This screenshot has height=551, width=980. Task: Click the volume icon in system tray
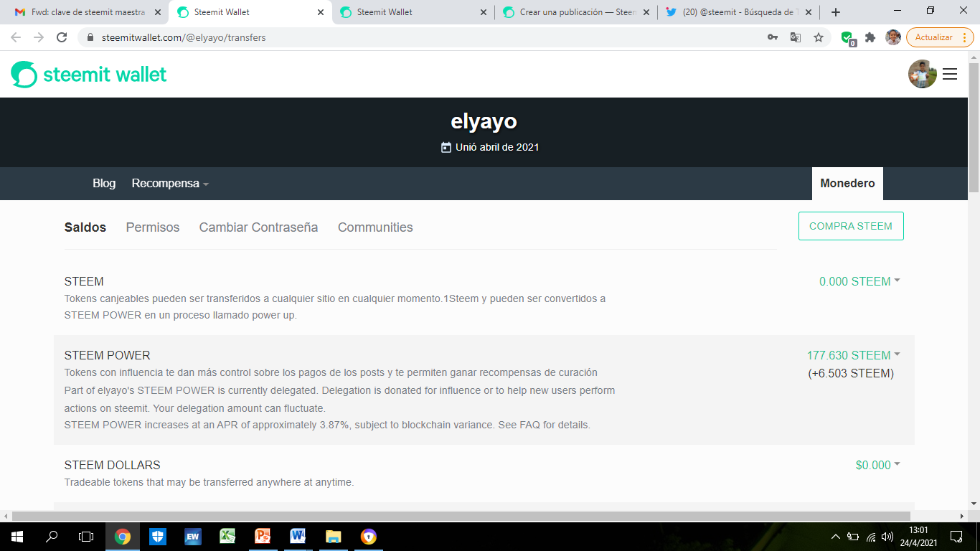[887, 537]
